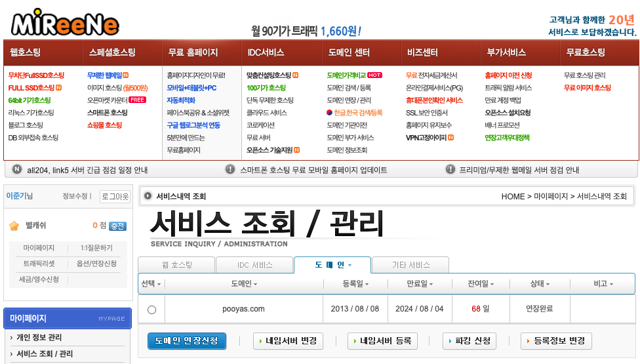The image size is (640, 364).
Task: Click the N badge beside FULL SSD호스팅
Action: pos(59,88)
